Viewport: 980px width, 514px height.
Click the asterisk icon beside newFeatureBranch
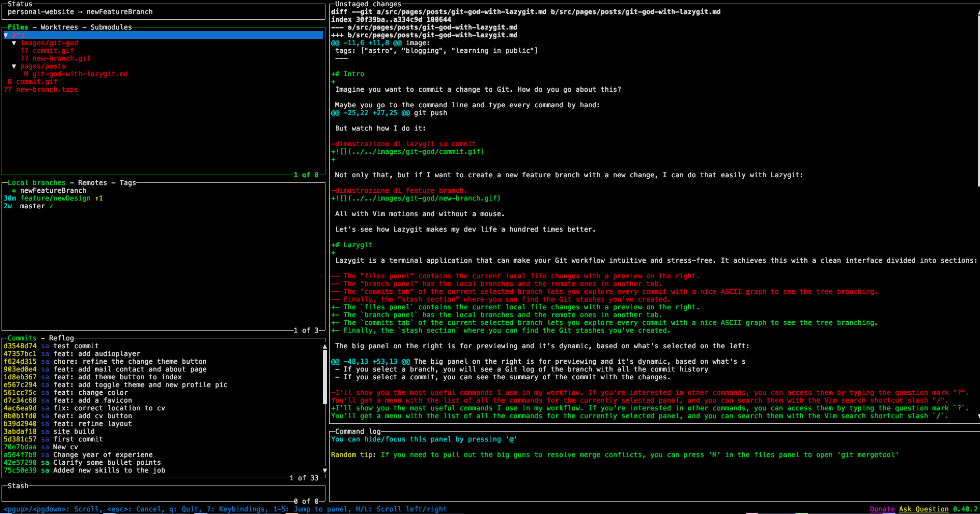(x=14, y=191)
